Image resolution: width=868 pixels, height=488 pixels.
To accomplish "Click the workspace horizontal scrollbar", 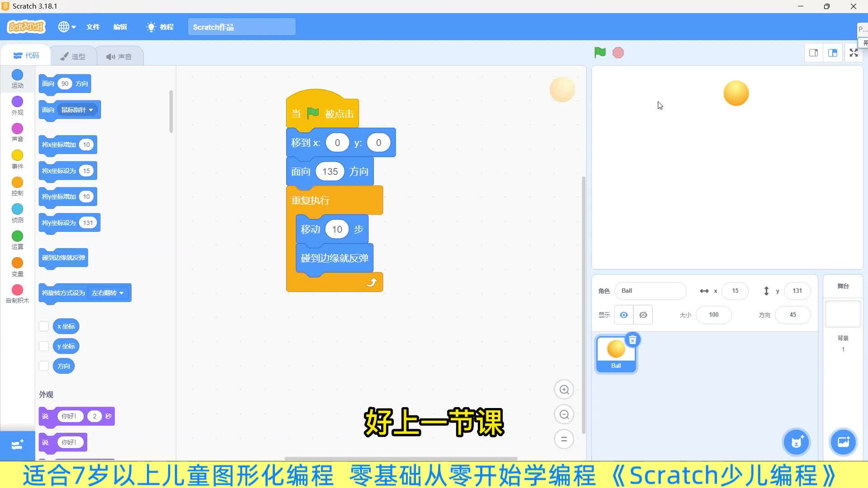I will (x=401, y=458).
